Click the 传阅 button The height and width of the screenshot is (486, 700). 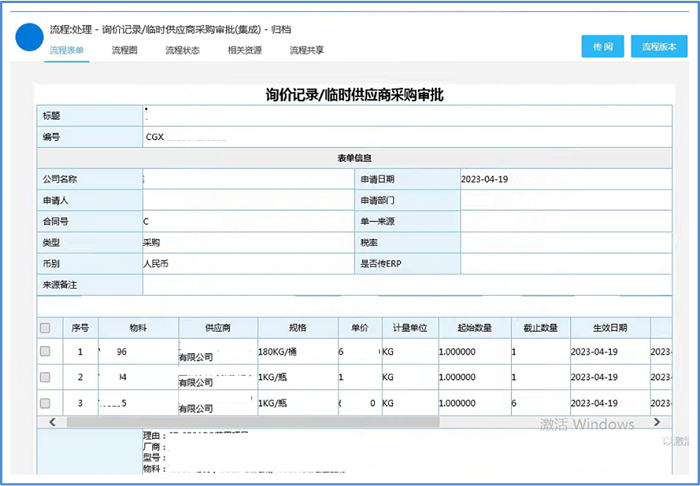point(602,46)
